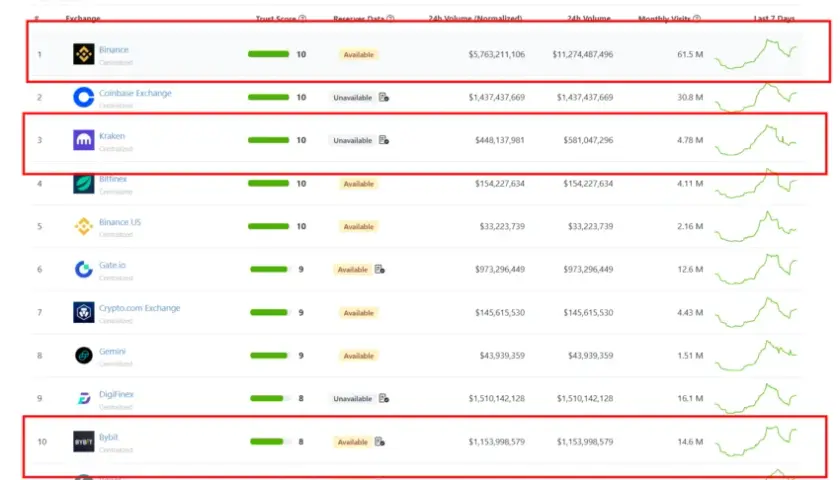This screenshot has height=480, width=840.
Task: Click the Binance exchange logo
Action: click(x=84, y=54)
